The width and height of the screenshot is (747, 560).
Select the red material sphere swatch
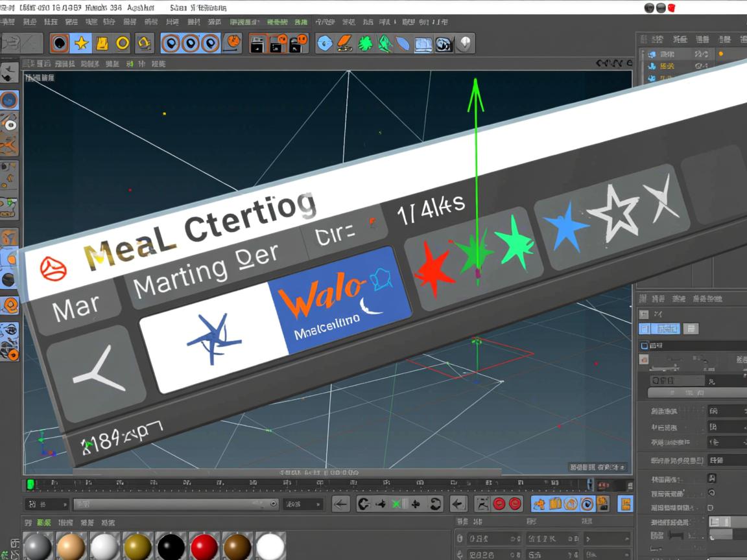pos(204,546)
